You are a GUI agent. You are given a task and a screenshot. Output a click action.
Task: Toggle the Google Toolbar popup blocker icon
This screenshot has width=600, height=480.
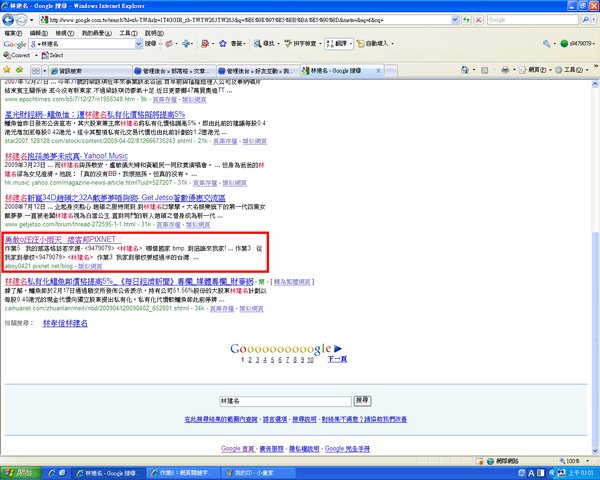205,44
